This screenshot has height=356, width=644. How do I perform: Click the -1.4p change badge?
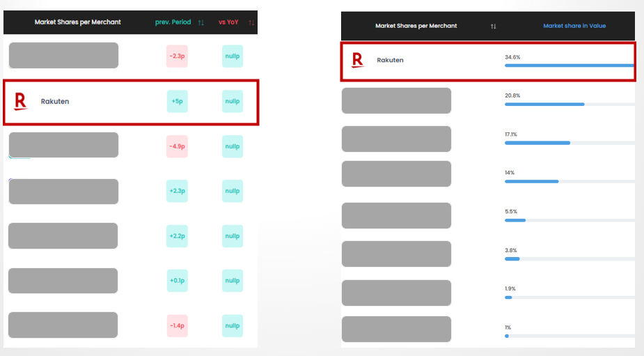click(177, 325)
